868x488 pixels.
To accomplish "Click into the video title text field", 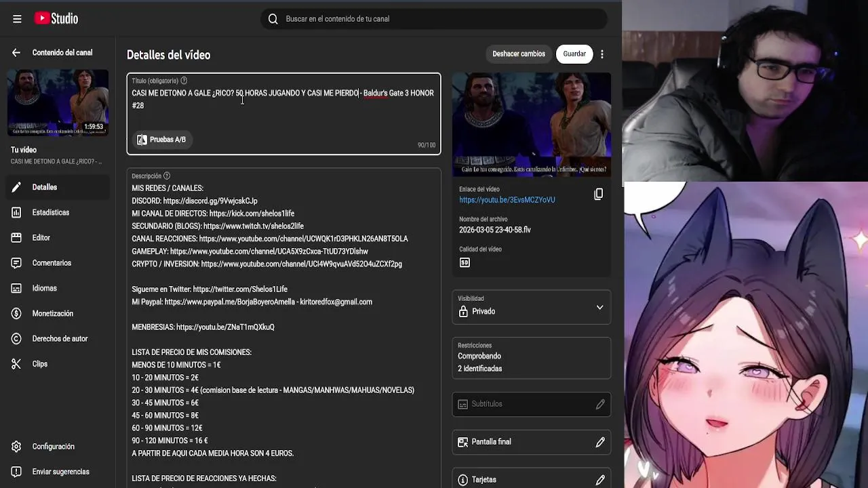I will (283, 114).
